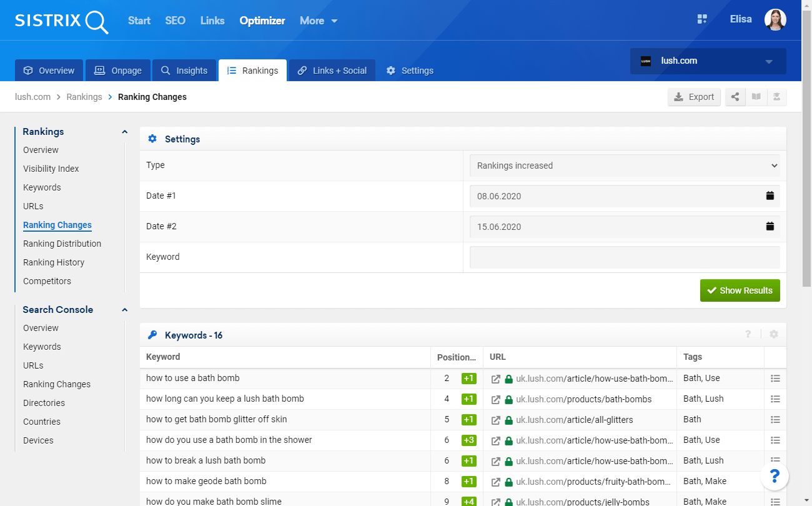Click URL uk.lush.com/products/bath-bombs
Screen dimensions: 812x506
pos(583,399)
